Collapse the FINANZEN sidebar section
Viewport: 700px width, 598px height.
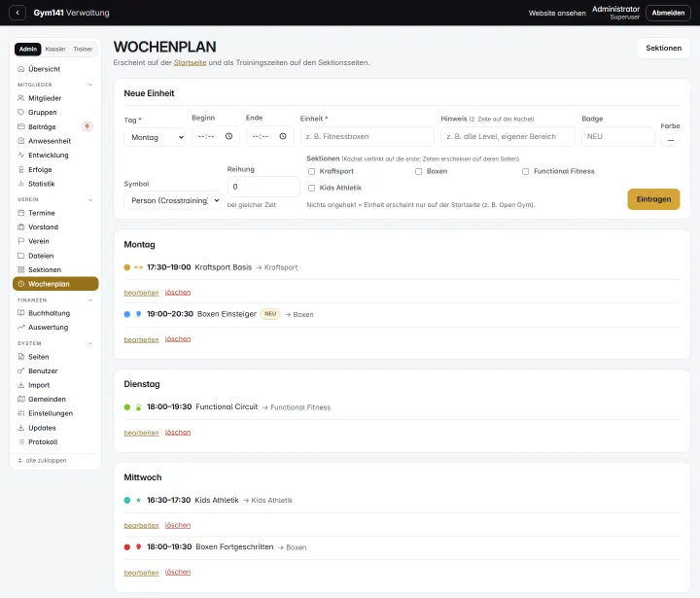click(90, 300)
